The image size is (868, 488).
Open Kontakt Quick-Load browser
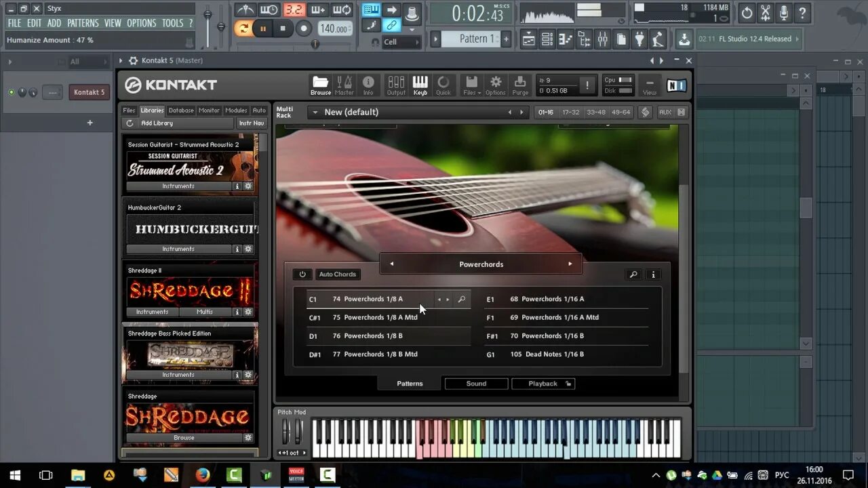point(443,85)
